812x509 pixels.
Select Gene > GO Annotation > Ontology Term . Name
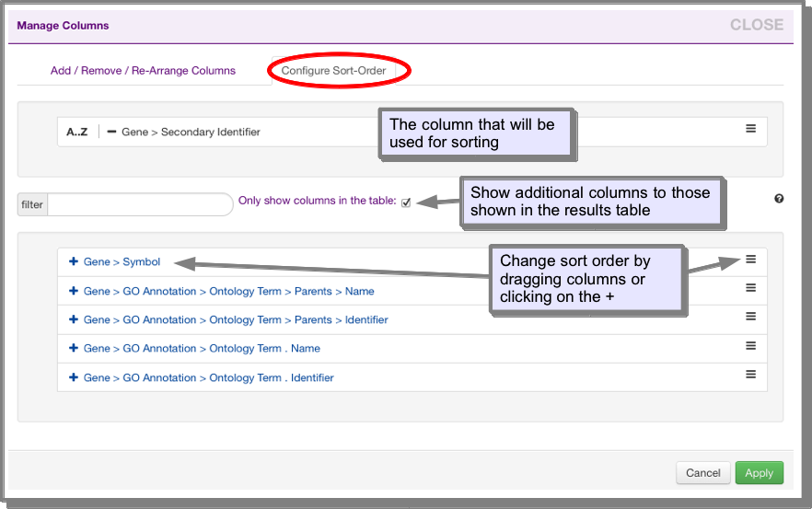[202, 348]
